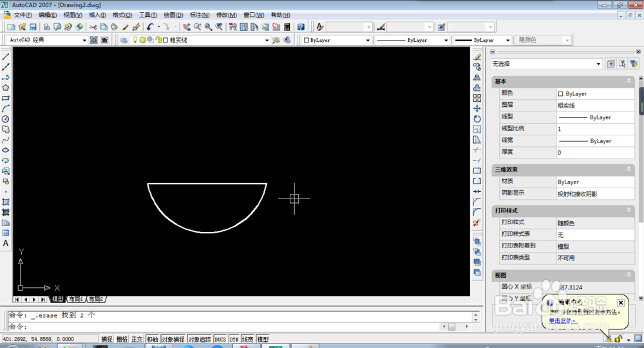Click the Match Properties brush icon

coord(126,27)
